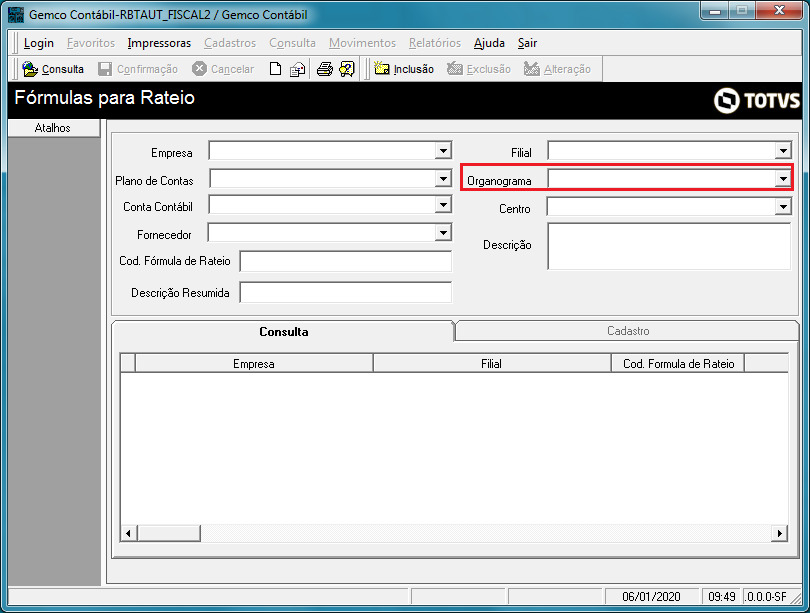810x613 pixels.
Task: Expand the Fornecedor dropdown arrow
Action: (x=443, y=232)
